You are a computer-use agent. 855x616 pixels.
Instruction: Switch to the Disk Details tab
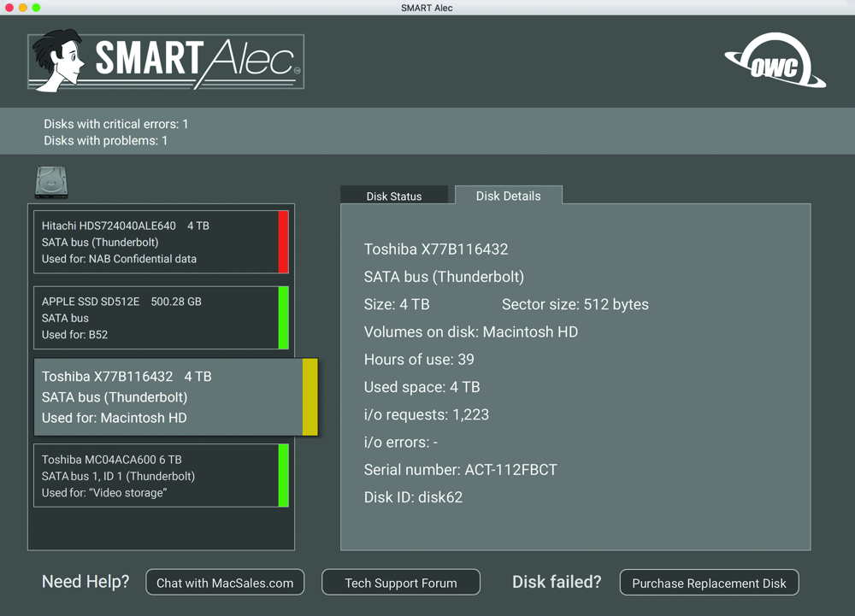click(509, 196)
